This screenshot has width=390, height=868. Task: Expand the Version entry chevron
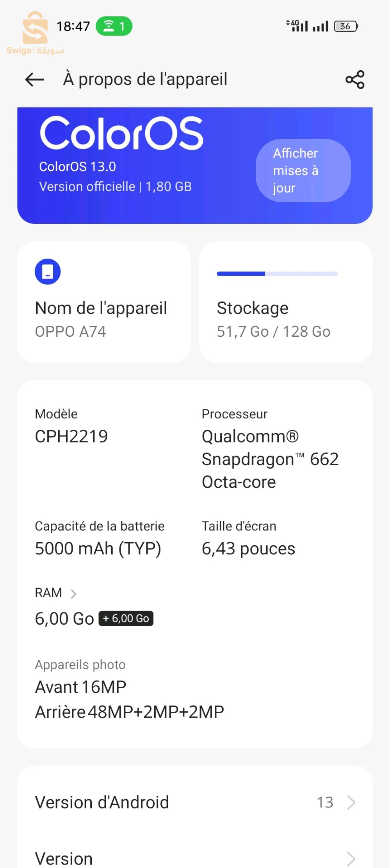click(x=351, y=859)
